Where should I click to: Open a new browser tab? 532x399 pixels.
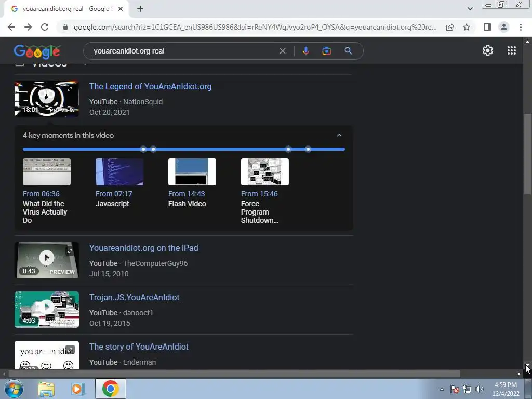(x=140, y=9)
